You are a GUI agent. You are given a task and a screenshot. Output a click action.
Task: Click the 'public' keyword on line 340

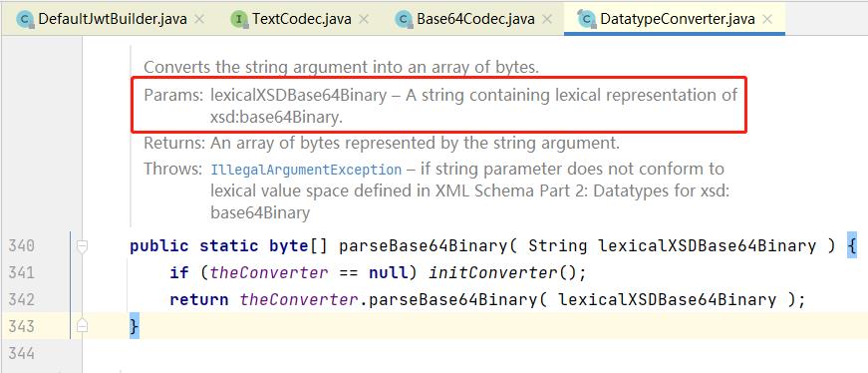(x=158, y=245)
